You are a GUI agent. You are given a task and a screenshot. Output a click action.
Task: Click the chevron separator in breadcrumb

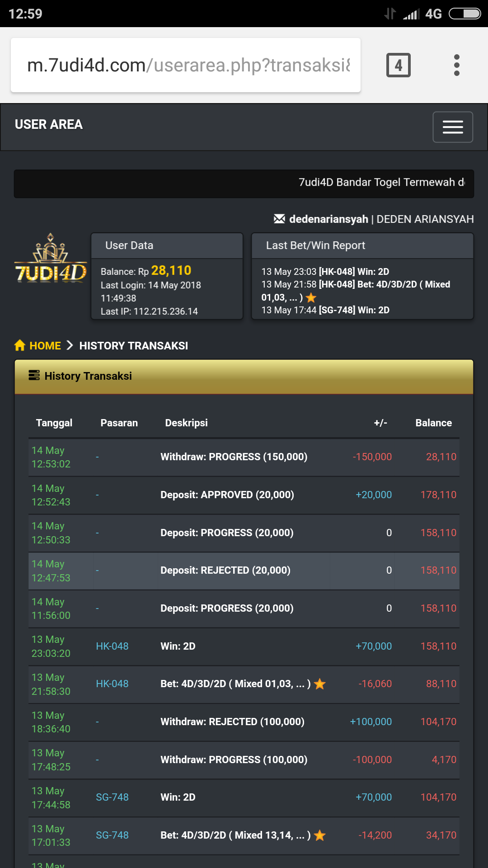point(70,346)
